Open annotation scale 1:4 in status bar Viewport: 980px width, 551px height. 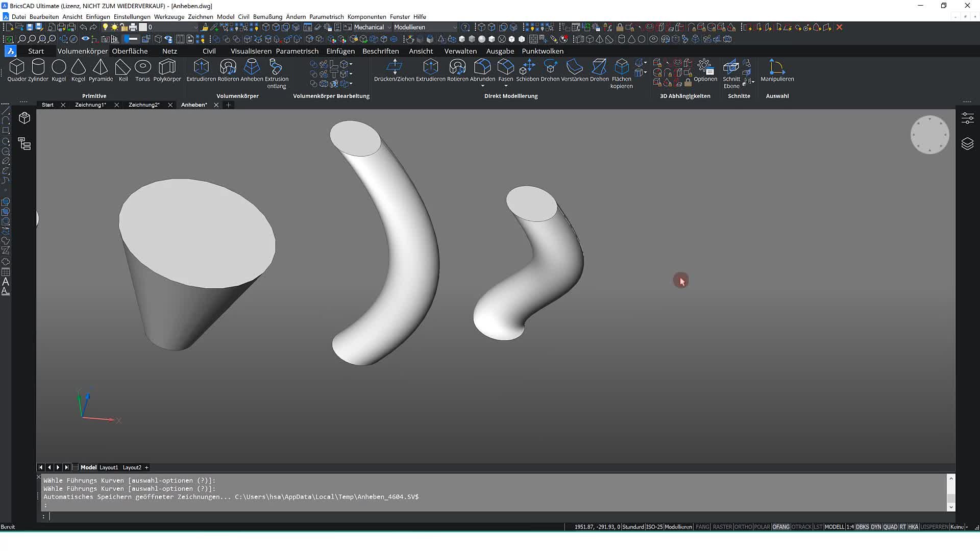[x=850, y=527]
